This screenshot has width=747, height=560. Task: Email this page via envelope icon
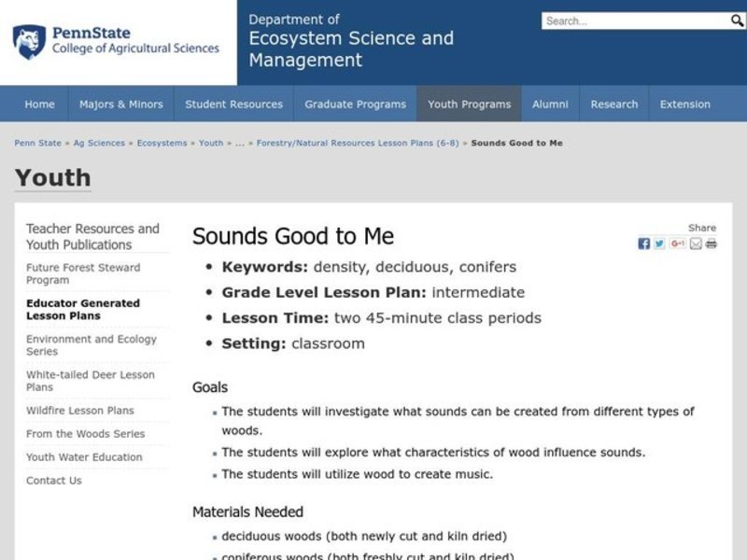[x=696, y=244]
